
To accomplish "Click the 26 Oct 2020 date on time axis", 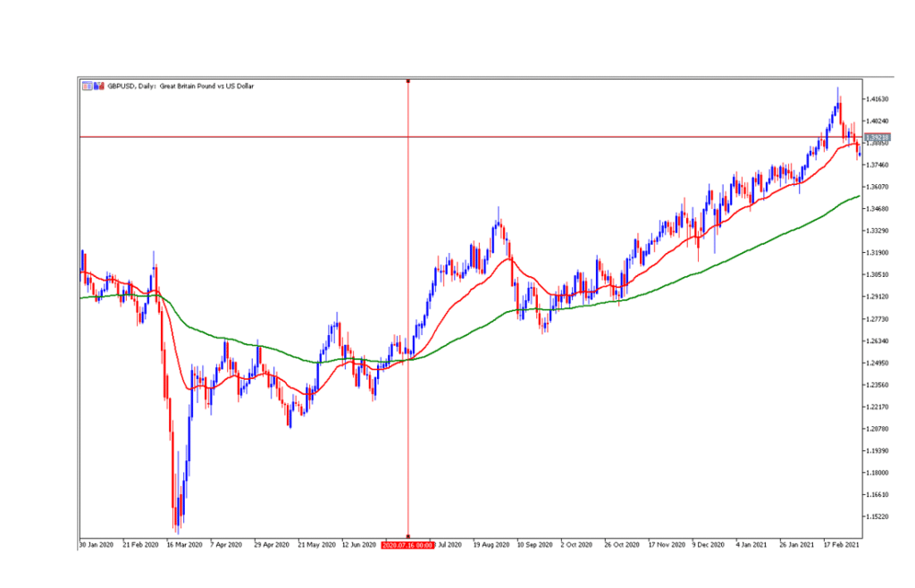I will [x=621, y=543].
